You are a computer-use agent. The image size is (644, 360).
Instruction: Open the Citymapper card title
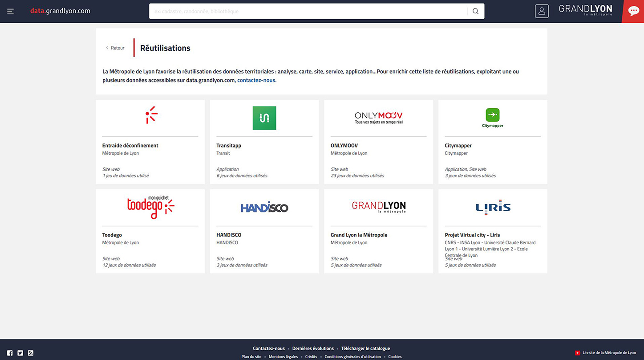tap(458, 145)
